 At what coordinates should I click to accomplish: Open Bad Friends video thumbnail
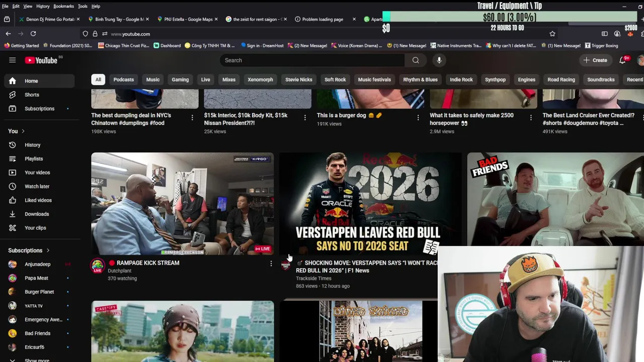(555, 199)
